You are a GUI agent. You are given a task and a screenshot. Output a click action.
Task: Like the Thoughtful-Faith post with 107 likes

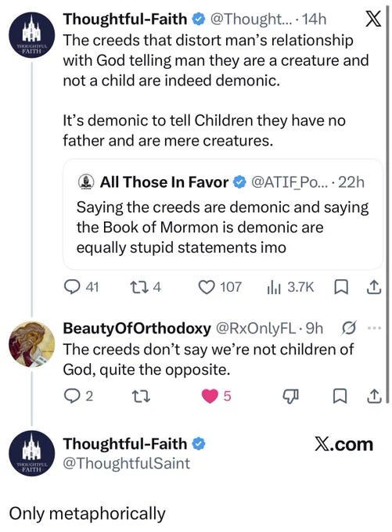coord(220,287)
